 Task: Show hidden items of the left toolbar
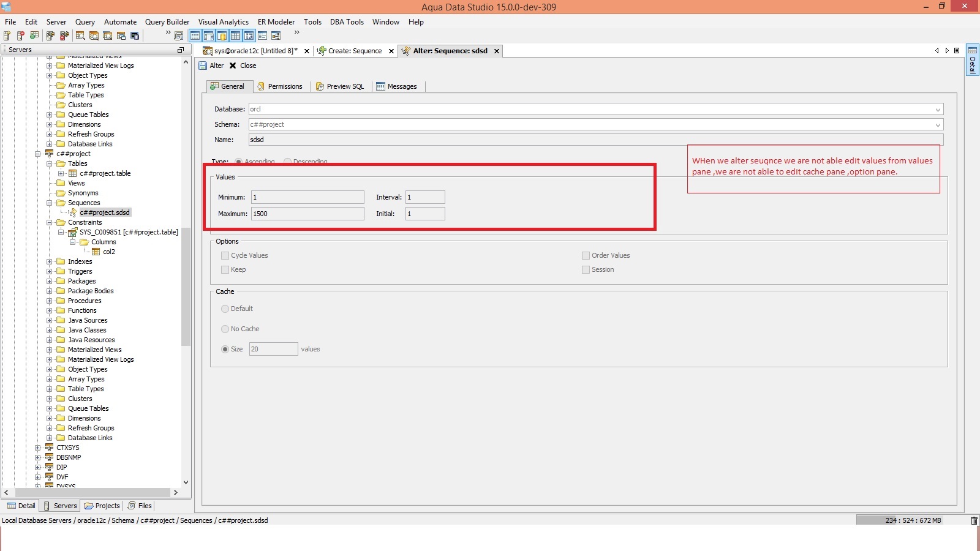168,32
